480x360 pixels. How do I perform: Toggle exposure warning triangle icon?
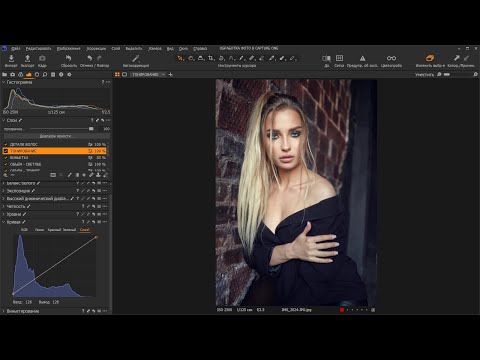(x=362, y=58)
